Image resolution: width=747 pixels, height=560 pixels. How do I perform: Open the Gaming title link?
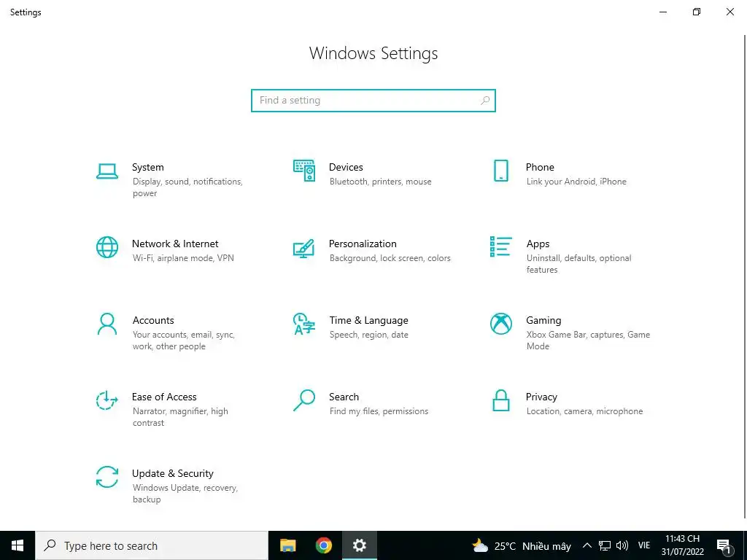(x=543, y=321)
